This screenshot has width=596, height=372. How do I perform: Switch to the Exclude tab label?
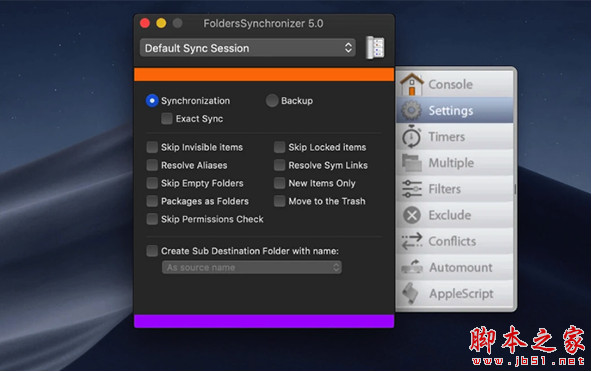(450, 215)
